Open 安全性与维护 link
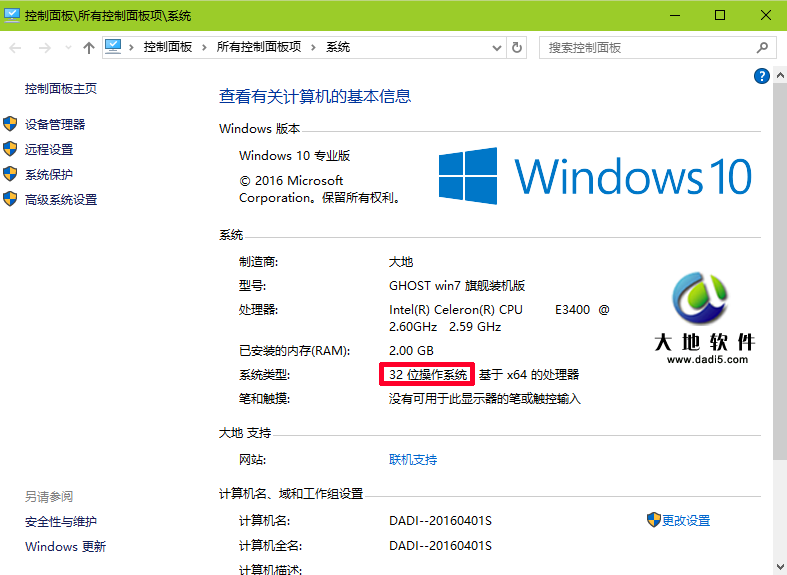Viewport: 787px width, 575px height. (x=61, y=522)
